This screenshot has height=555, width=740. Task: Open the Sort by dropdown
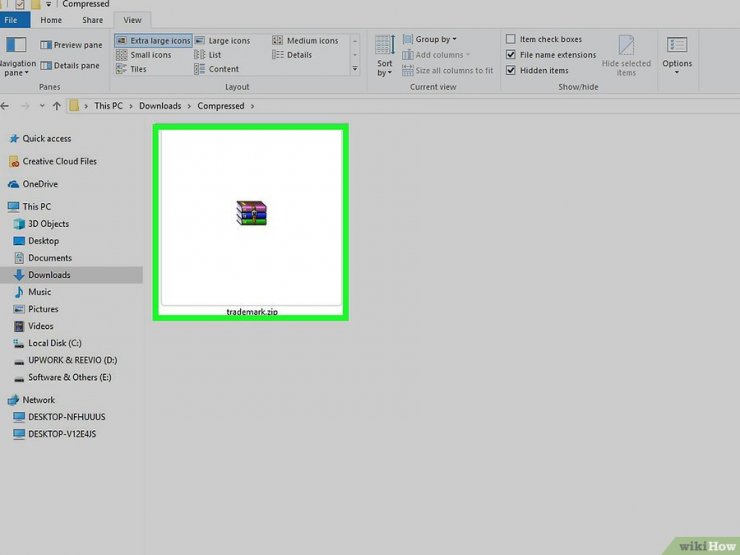click(385, 56)
